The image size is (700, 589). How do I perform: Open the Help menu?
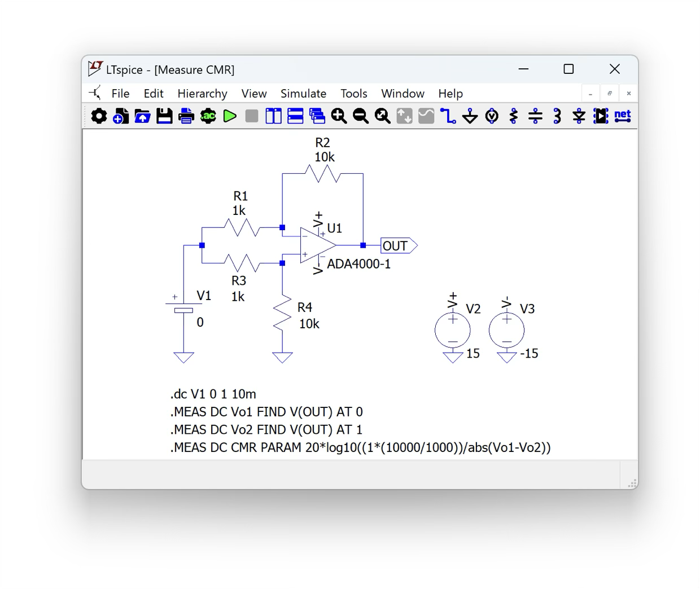[450, 94]
